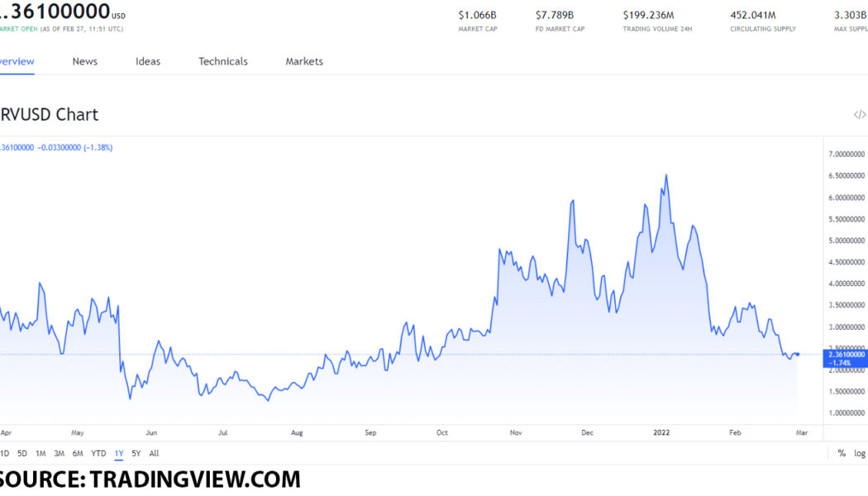The width and height of the screenshot is (868, 496).
Task: Select the 1M chart range
Action: 41,453
